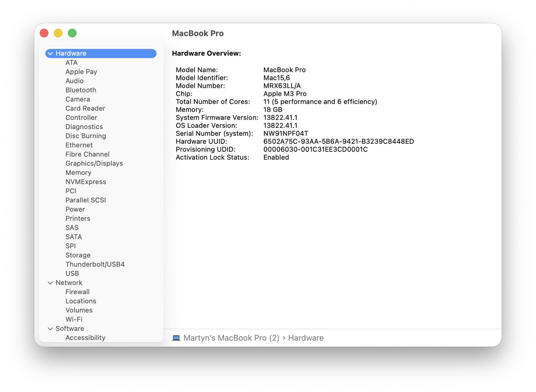The height and width of the screenshot is (392, 536).
Task: Click the Hardware UUID value
Action: click(338, 142)
